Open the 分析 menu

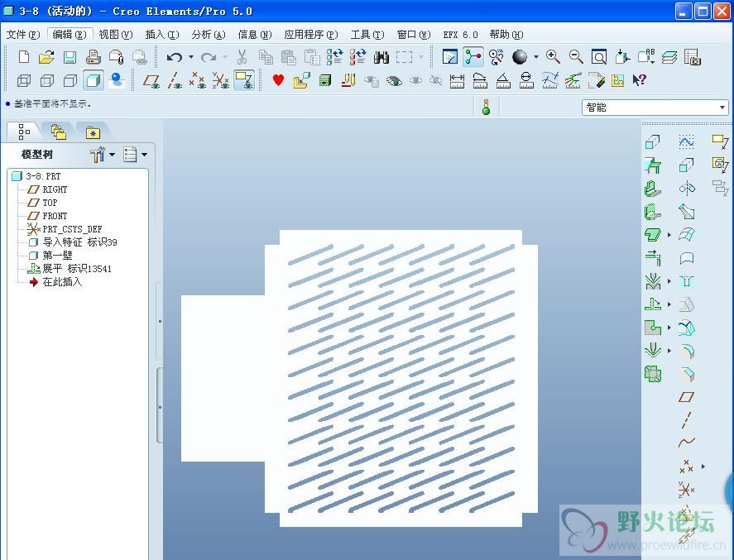pyautogui.click(x=209, y=35)
